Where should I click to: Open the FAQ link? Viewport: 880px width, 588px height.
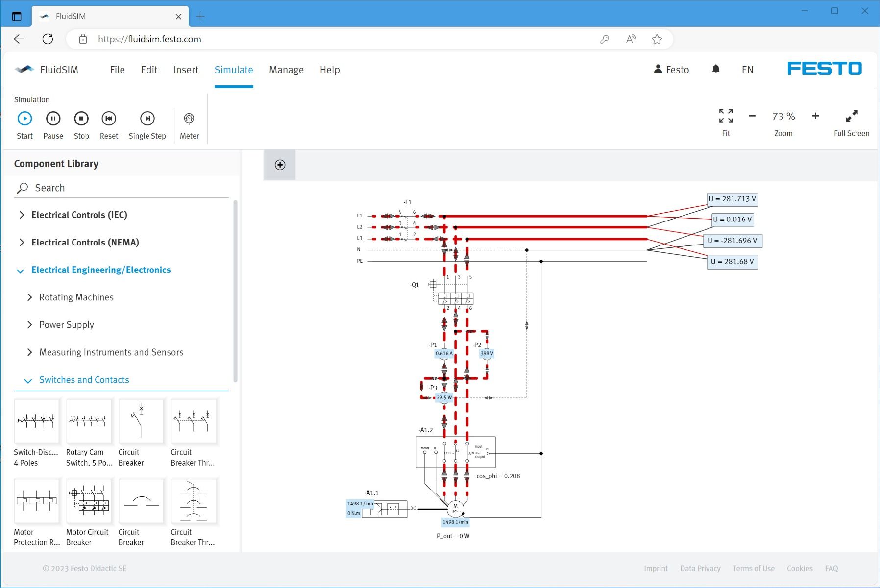pyautogui.click(x=831, y=569)
